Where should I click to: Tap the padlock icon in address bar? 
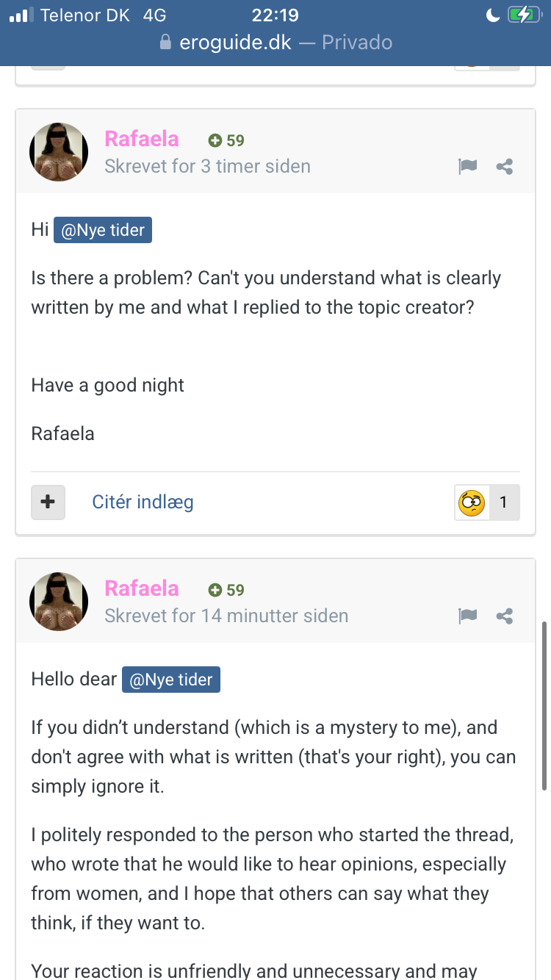(165, 43)
